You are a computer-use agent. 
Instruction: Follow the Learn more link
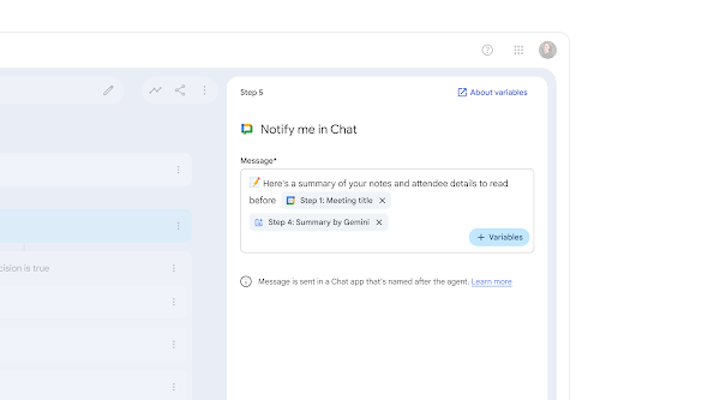pyautogui.click(x=491, y=282)
